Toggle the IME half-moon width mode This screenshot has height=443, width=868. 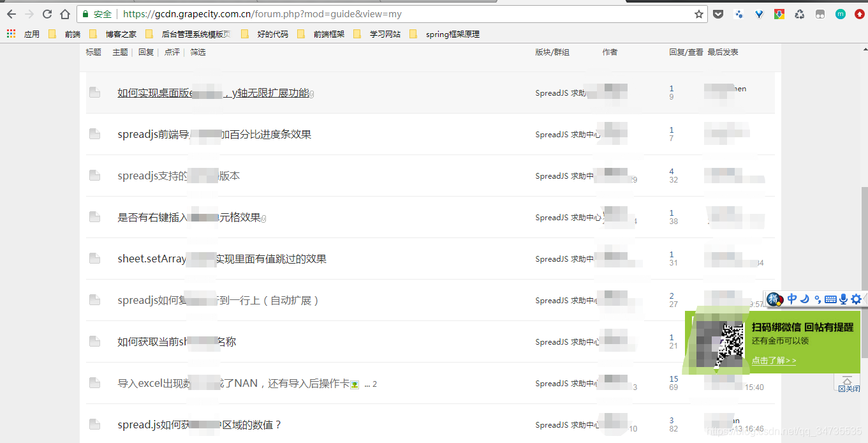(x=805, y=299)
